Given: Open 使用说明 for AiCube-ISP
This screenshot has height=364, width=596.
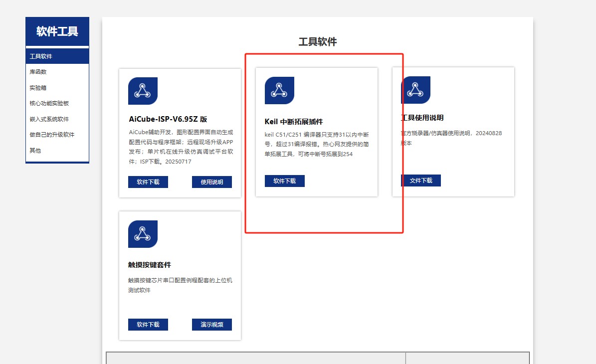Looking at the screenshot, I should [211, 182].
